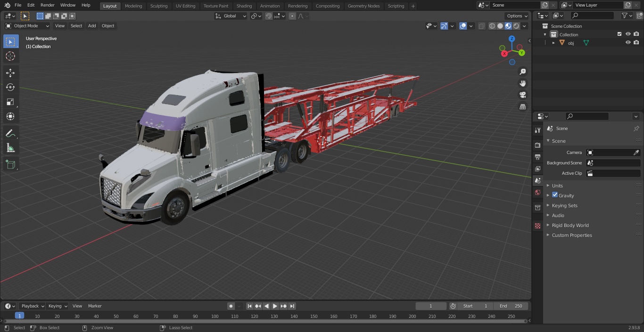The image size is (644, 332).
Task: Click the current frame number field
Action: click(x=431, y=306)
